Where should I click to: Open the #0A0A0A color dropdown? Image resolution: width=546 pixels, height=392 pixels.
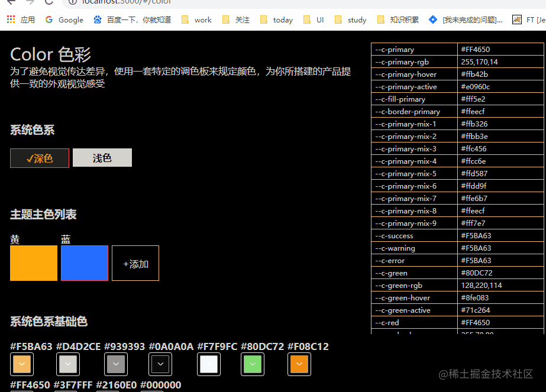[160, 364]
